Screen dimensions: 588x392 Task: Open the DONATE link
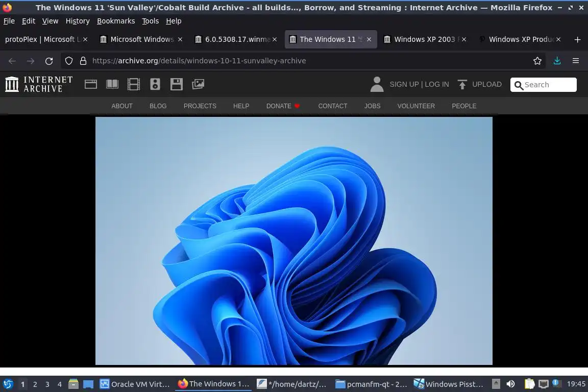(283, 106)
